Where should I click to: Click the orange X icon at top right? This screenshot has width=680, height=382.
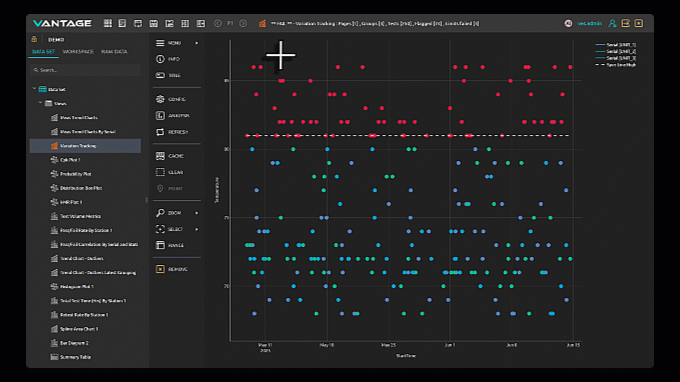[x=639, y=23]
